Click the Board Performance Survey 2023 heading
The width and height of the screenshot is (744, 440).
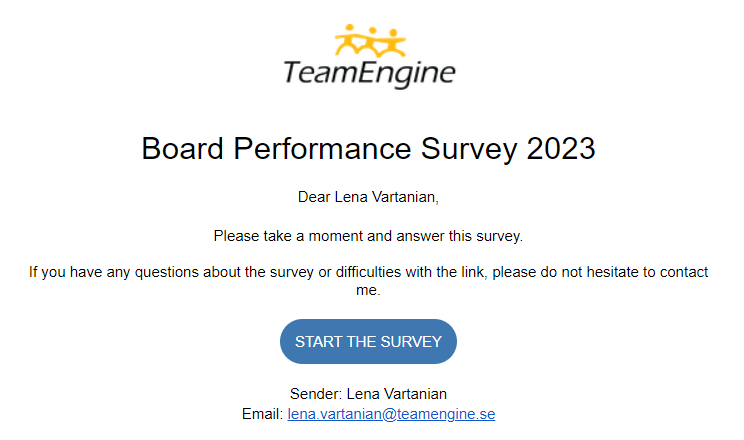click(368, 149)
